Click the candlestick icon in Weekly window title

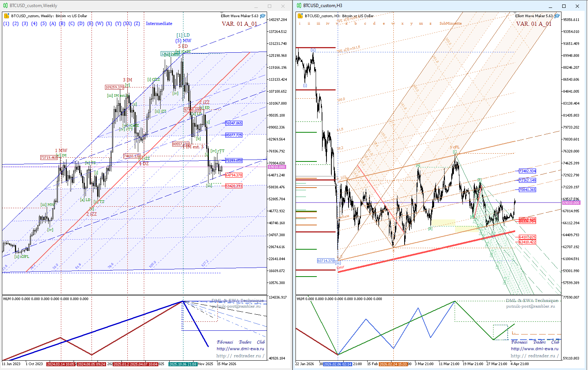pos(6,6)
